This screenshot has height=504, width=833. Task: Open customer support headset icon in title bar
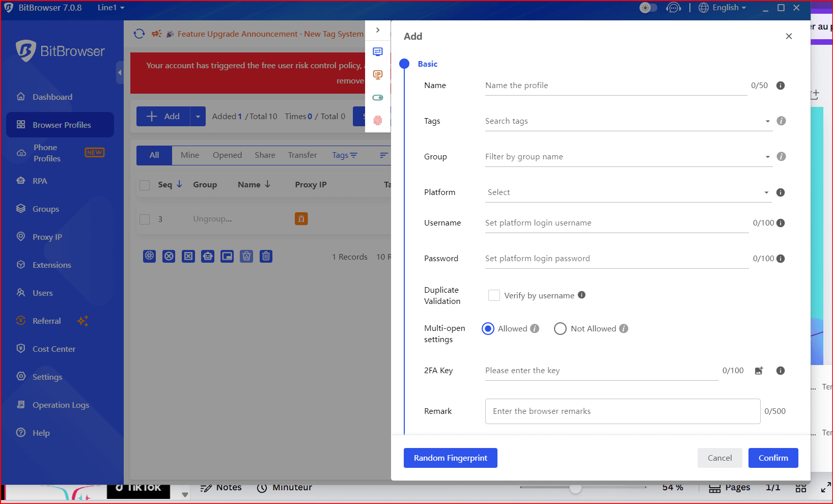(673, 8)
